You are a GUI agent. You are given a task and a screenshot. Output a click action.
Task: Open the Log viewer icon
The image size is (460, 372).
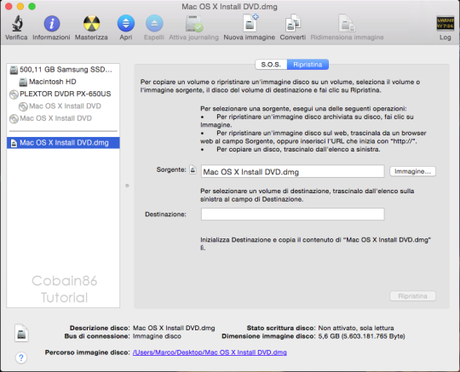[445, 24]
